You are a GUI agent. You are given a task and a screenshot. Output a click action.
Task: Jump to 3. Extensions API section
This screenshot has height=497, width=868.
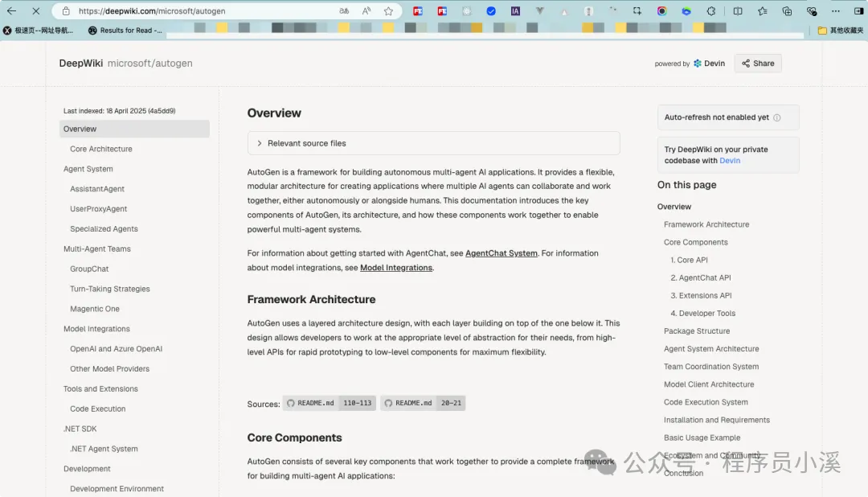click(x=702, y=295)
